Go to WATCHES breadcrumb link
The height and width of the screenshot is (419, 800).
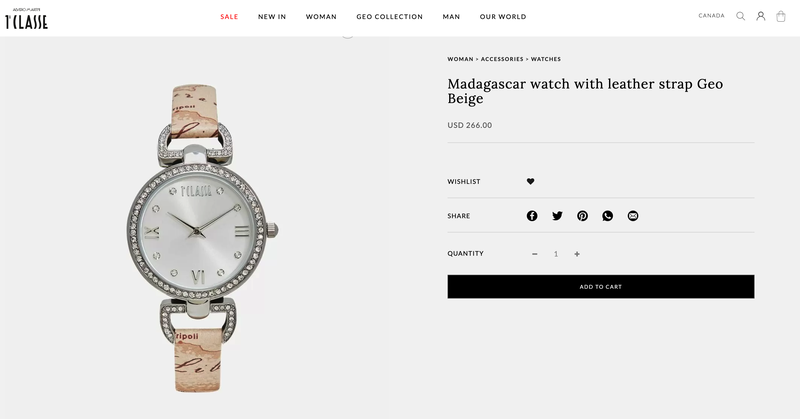coord(545,59)
